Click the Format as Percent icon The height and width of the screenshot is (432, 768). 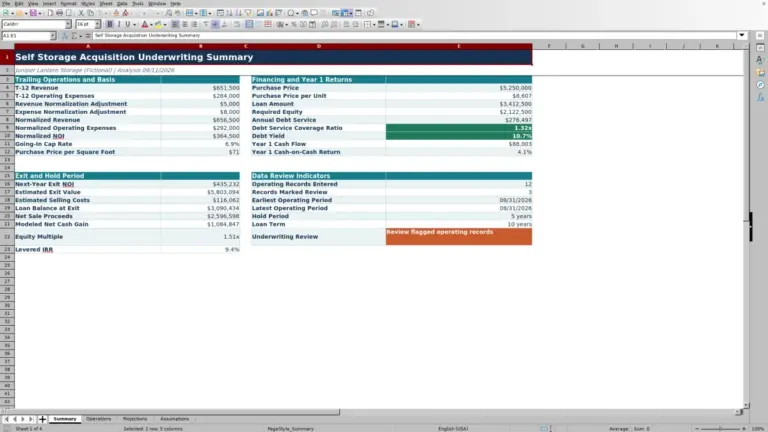click(294, 24)
